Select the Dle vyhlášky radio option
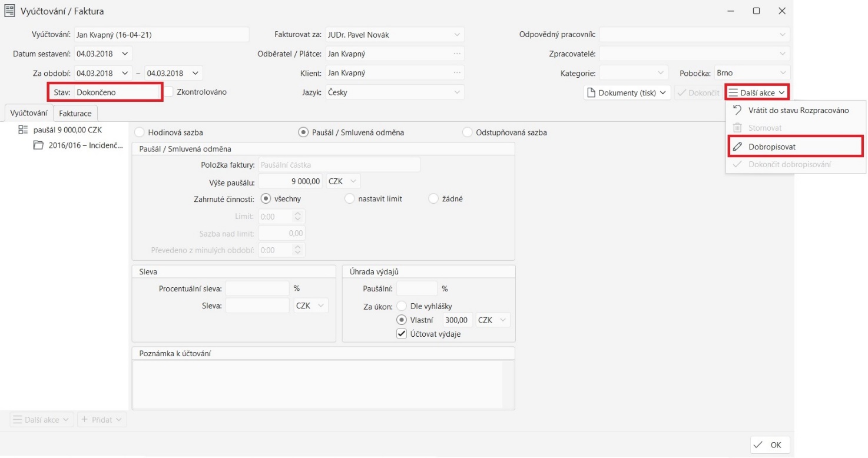The width and height of the screenshot is (868, 458). click(402, 306)
